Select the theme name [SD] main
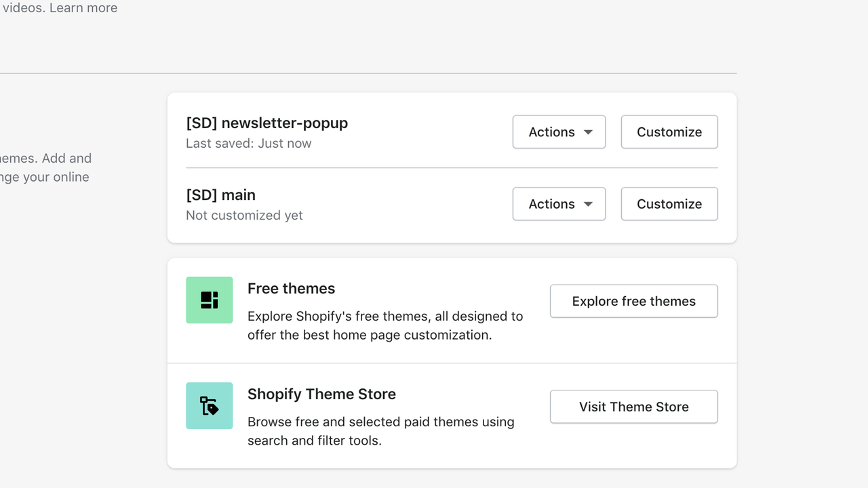Image resolution: width=868 pixels, height=488 pixels. (x=220, y=195)
